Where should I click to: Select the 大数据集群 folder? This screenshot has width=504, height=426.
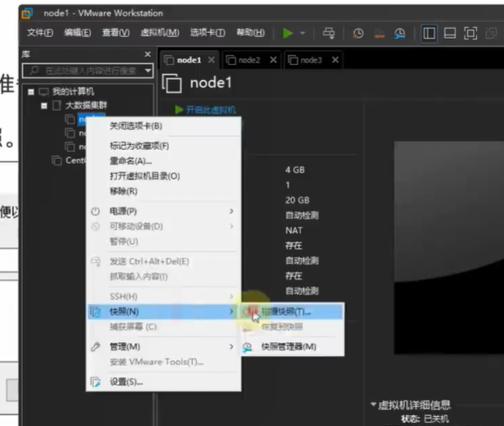86,105
